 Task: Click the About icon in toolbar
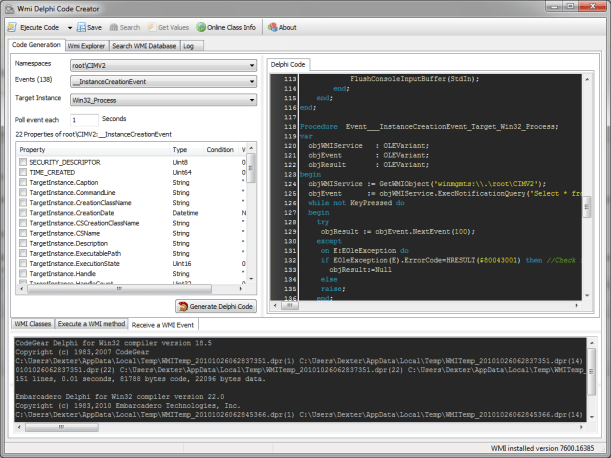click(x=271, y=28)
